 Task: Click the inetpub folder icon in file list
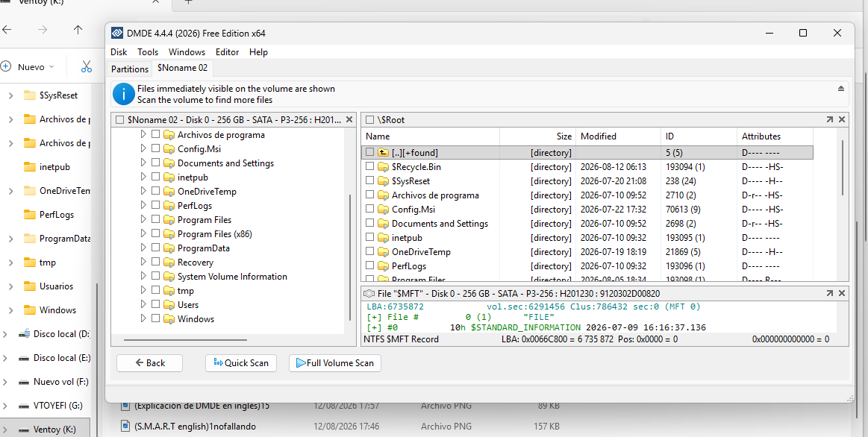(x=383, y=238)
